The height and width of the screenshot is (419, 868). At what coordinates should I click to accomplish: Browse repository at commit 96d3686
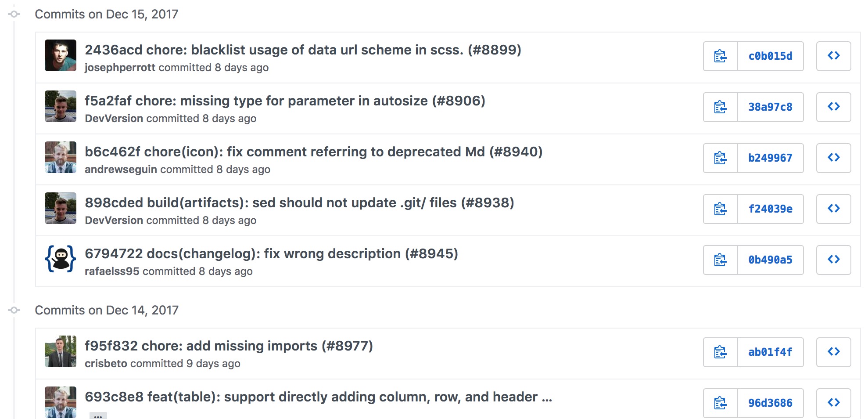833,403
